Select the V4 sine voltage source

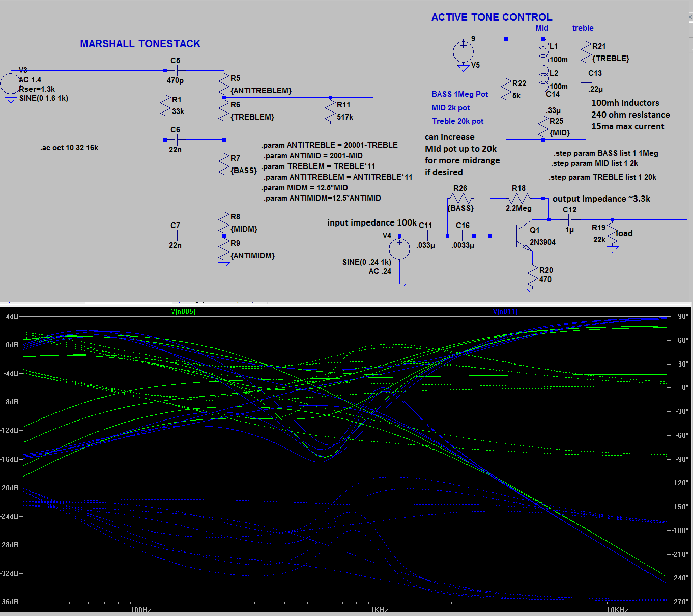tap(400, 249)
